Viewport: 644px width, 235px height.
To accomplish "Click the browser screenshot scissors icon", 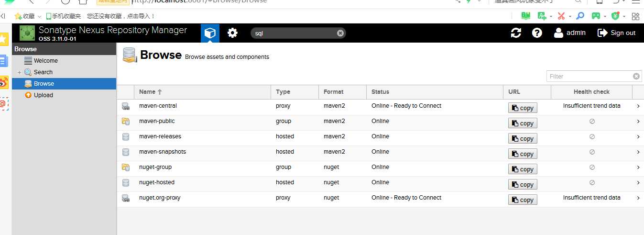I will 561,16.
